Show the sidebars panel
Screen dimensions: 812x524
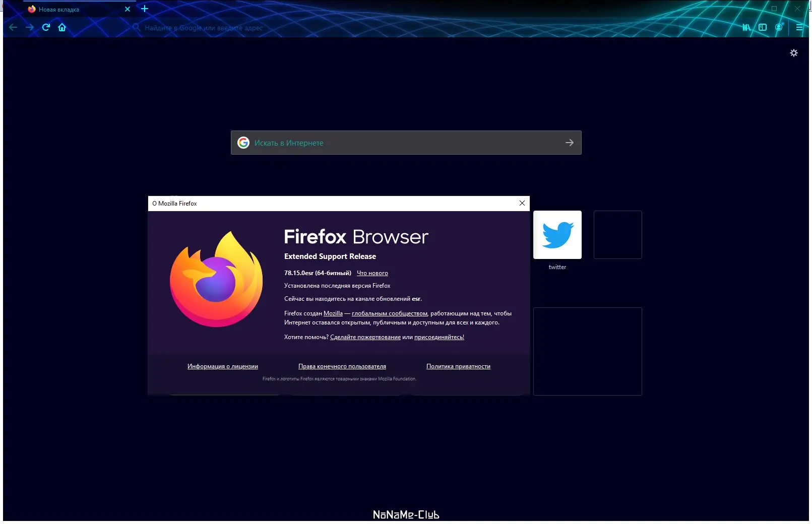point(763,27)
